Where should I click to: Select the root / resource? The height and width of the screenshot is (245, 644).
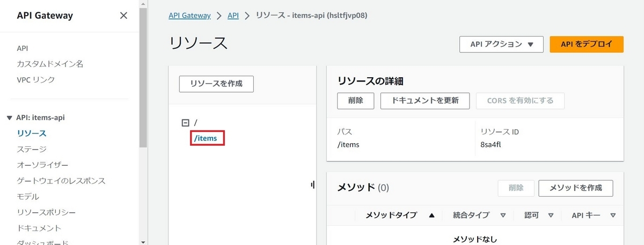pyautogui.click(x=196, y=123)
